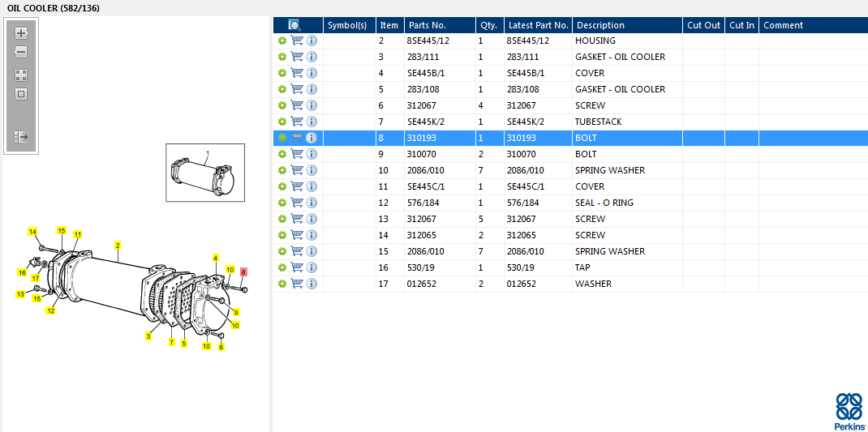Add WASHER 012652 to cart
This screenshot has width=868, height=432.
coord(297,283)
